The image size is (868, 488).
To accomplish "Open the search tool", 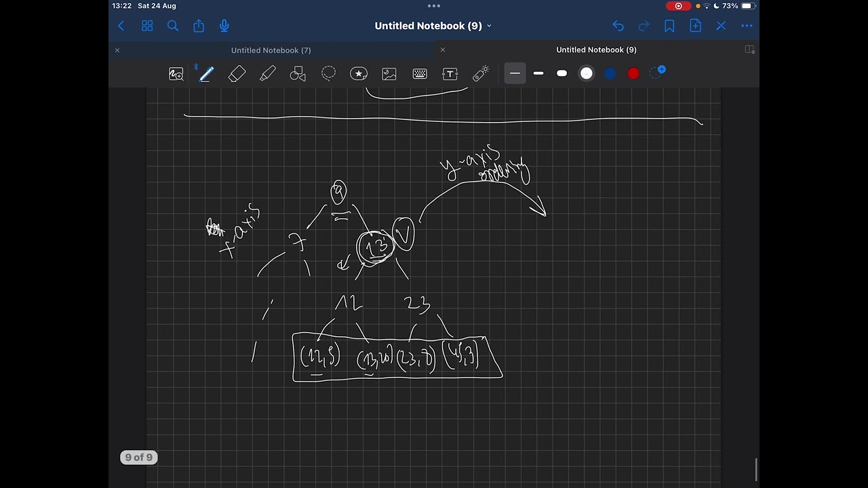I will 173,26.
